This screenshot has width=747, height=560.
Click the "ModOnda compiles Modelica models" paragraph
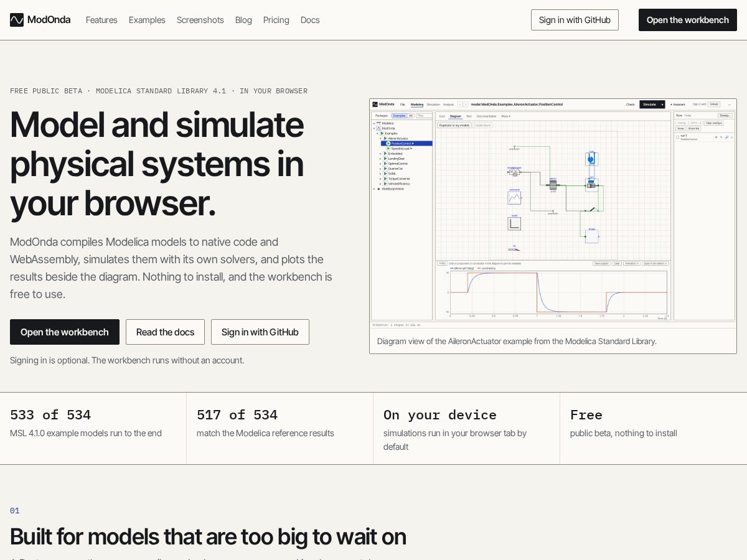pos(171,268)
